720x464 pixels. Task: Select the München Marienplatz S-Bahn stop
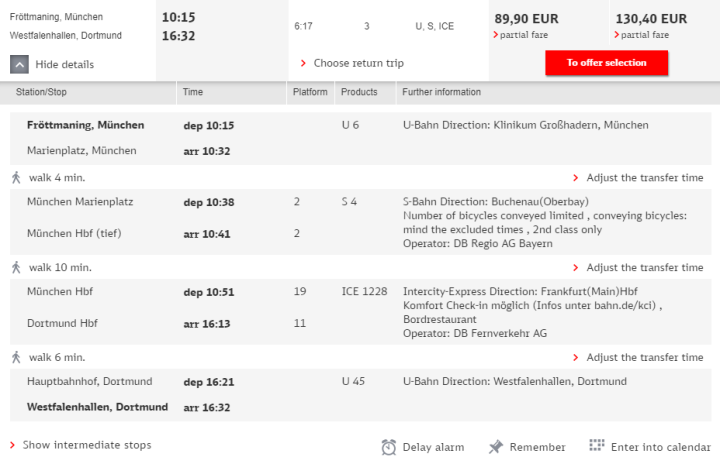80,202
